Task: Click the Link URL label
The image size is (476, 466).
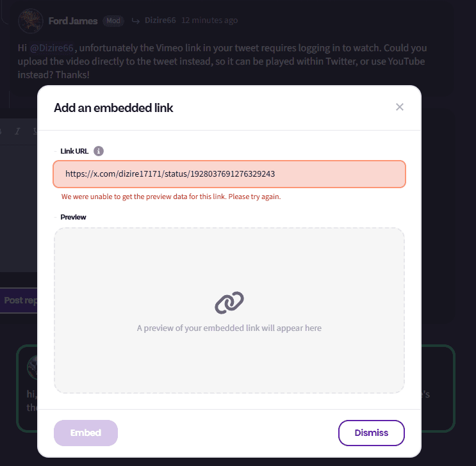Action: (x=74, y=151)
